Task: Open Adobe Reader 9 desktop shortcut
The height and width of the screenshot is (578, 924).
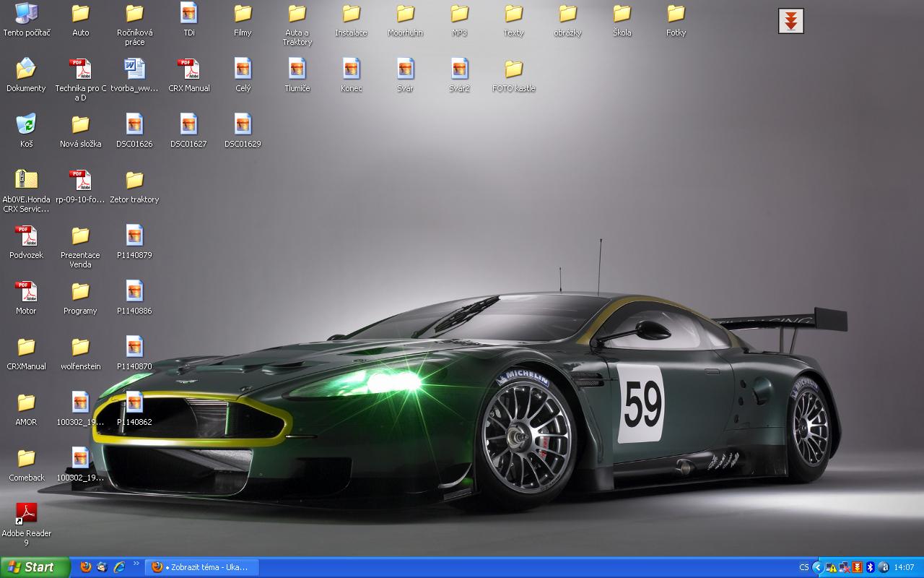Action: 26,514
